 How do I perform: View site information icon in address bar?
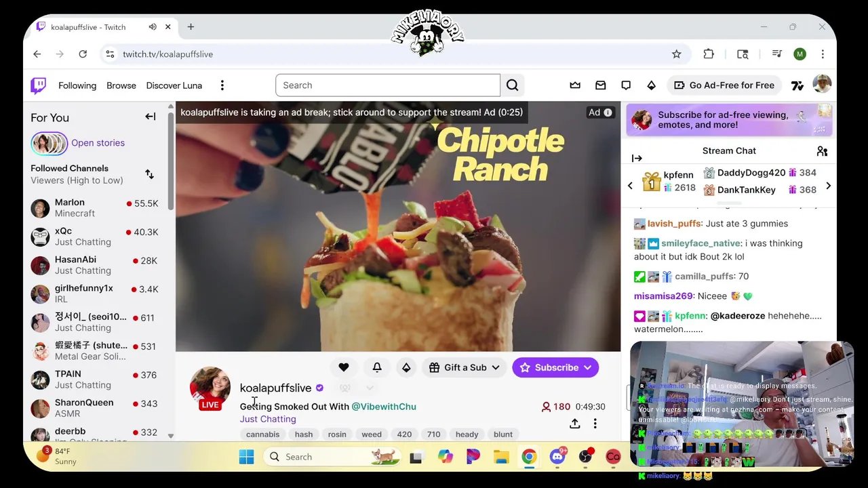[x=110, y=54]
